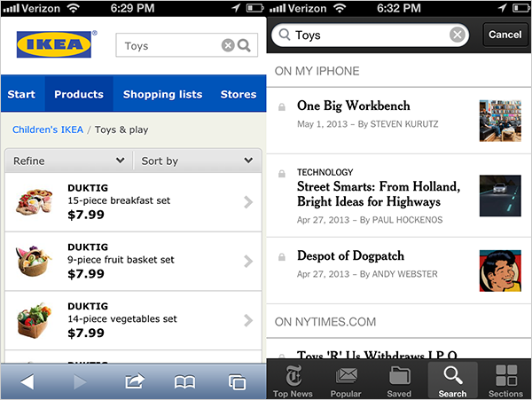Open the Saved tab
532x400 pixels.
pos(399,380)
